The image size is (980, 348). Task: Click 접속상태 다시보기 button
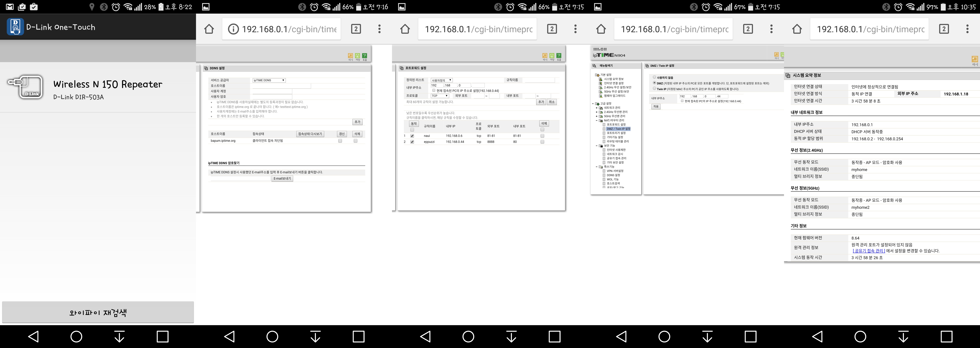pyautogui.click(x=310, y=134)
